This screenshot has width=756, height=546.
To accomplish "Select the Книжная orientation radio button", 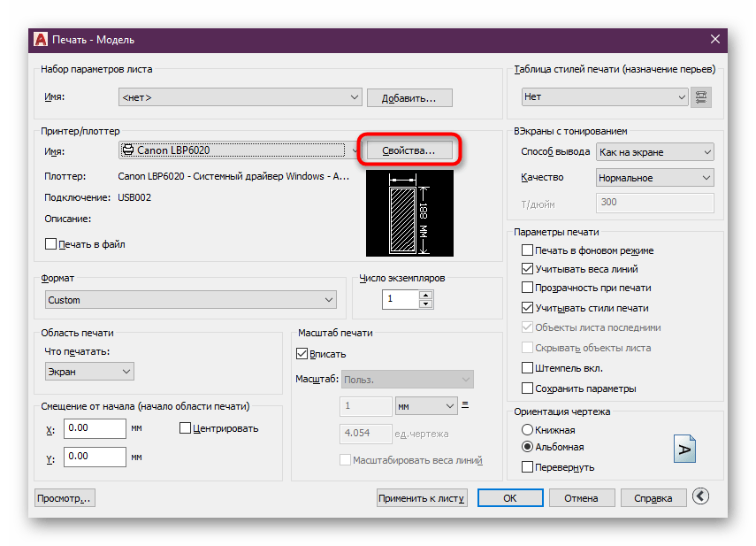I will (528, 430).
